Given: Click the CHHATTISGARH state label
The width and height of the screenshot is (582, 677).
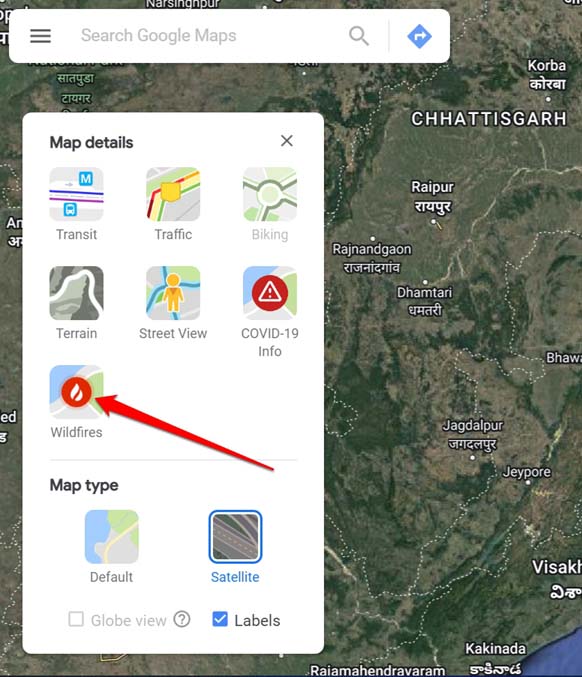Looking at the screenshot, I should 489,119.
